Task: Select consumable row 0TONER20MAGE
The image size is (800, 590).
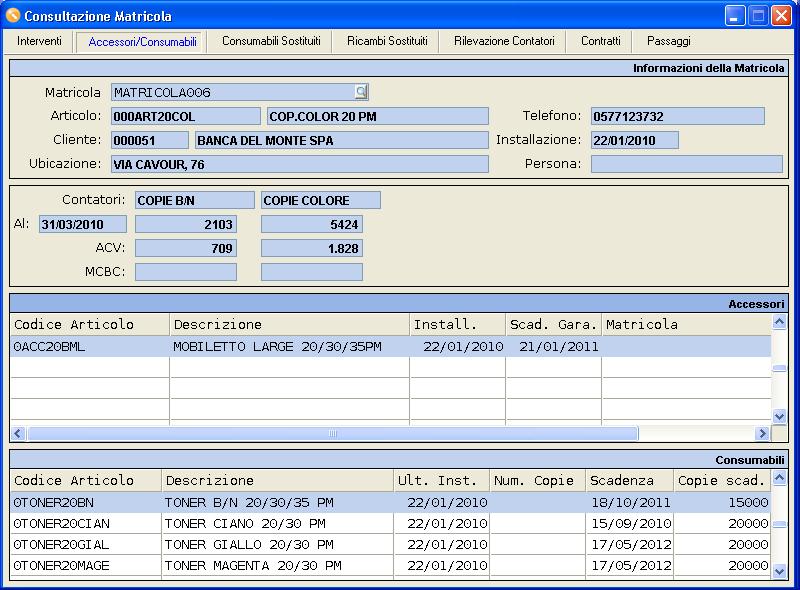Action: tap(391, 566)
